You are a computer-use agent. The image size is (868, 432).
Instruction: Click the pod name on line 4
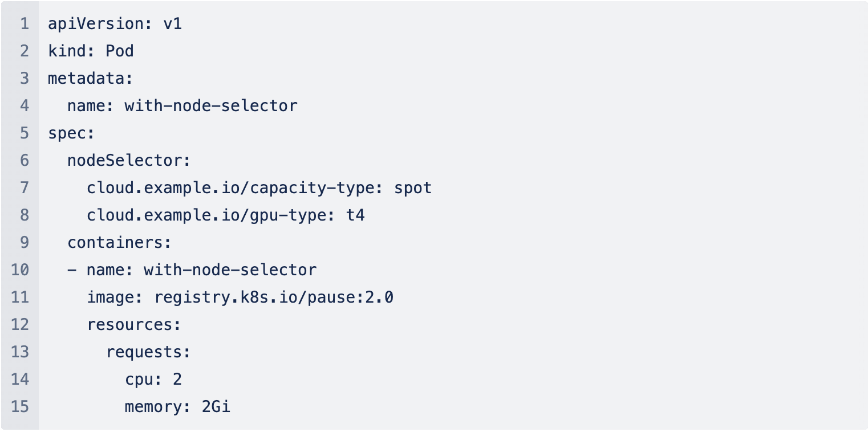211,106
